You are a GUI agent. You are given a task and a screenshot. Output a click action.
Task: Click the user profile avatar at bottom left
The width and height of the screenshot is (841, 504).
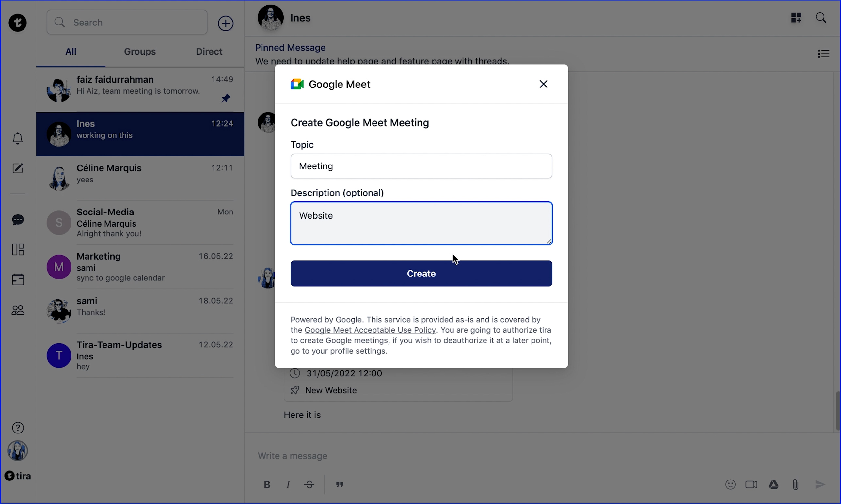18,450
